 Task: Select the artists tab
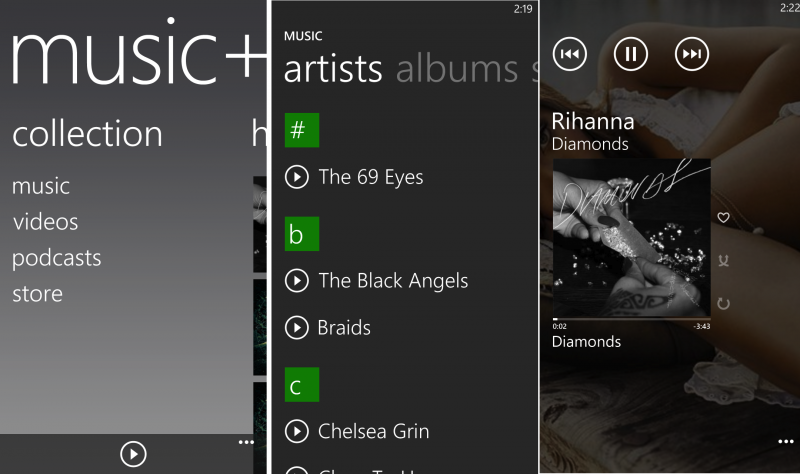pyautogui.click(x=333, y=68)
